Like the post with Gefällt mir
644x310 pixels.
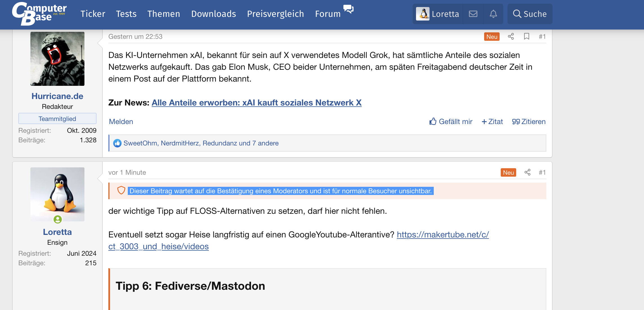[451, 122]
